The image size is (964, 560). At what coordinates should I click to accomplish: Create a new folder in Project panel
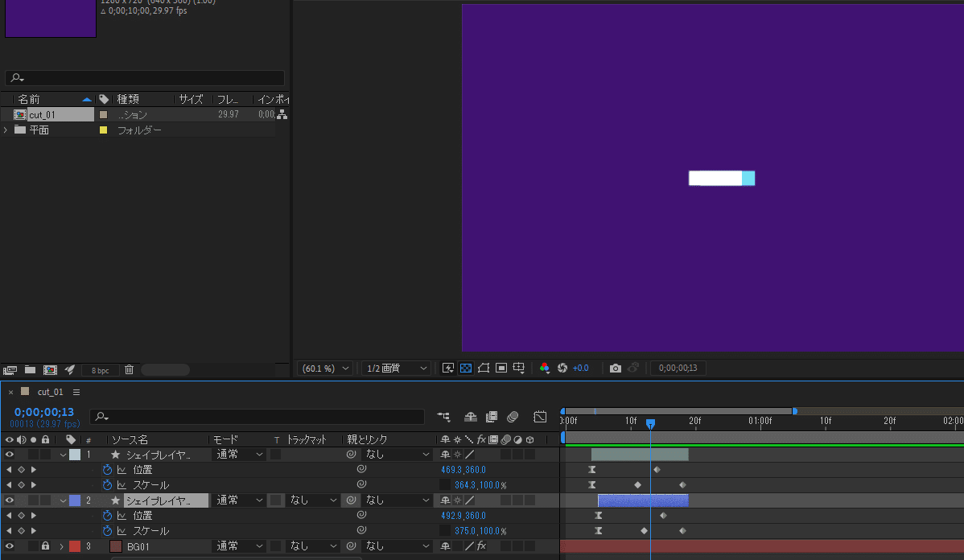pyautogui.click(x=30, y=369)
